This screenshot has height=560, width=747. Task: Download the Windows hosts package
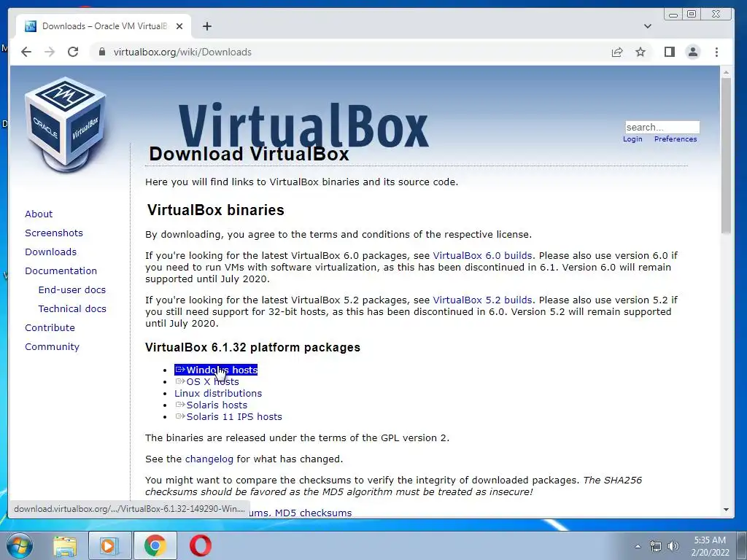point(216,370)
